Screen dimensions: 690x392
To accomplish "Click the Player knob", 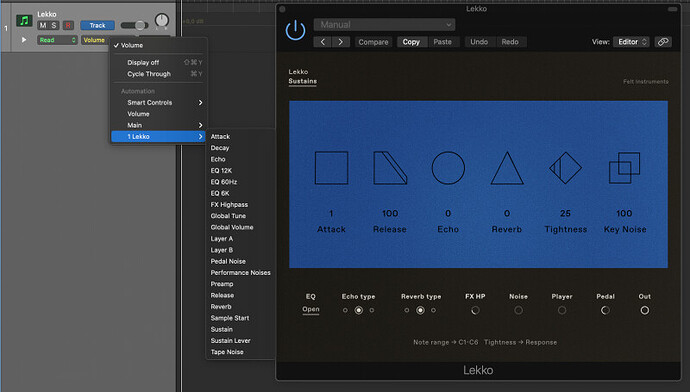I will pos(562,310).
